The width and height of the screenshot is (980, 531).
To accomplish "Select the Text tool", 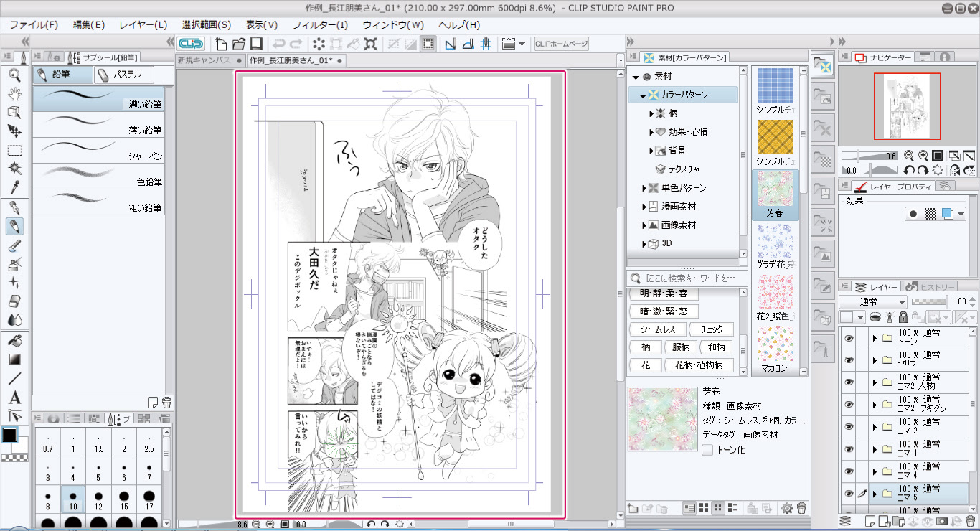I will [x=14, y=397].
